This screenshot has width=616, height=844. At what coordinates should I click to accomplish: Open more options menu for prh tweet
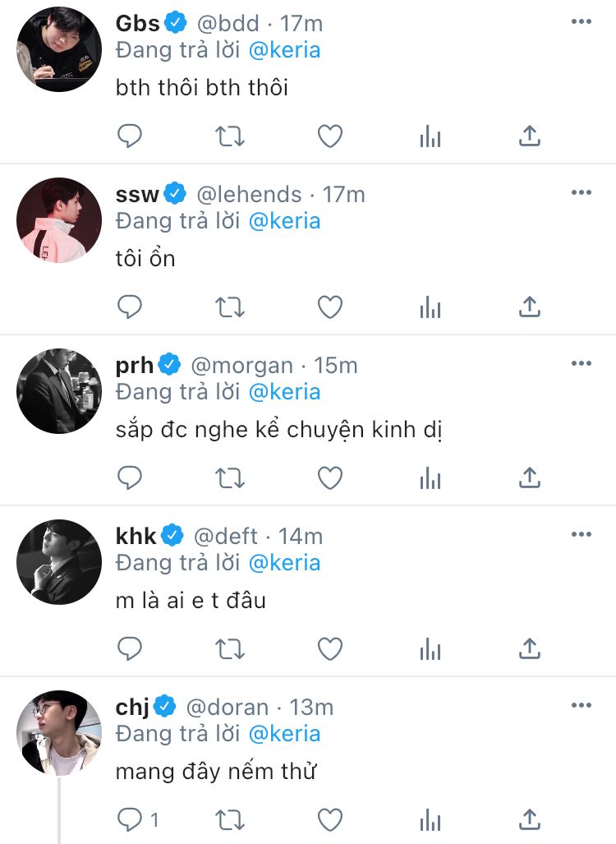pos(581,363)
